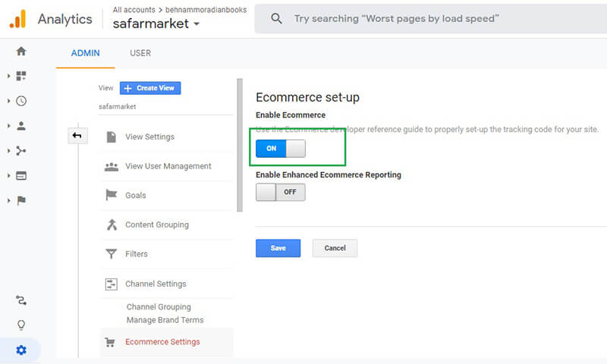Click the Create View button
The height and width of the screenshot is (364, 607).
coord(150,88)
